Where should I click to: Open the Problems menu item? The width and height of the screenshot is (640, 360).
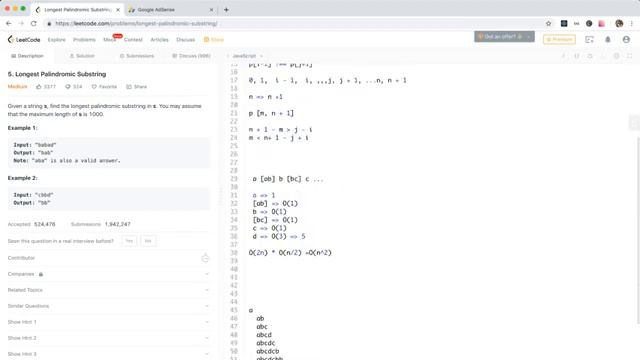[84, 40]
